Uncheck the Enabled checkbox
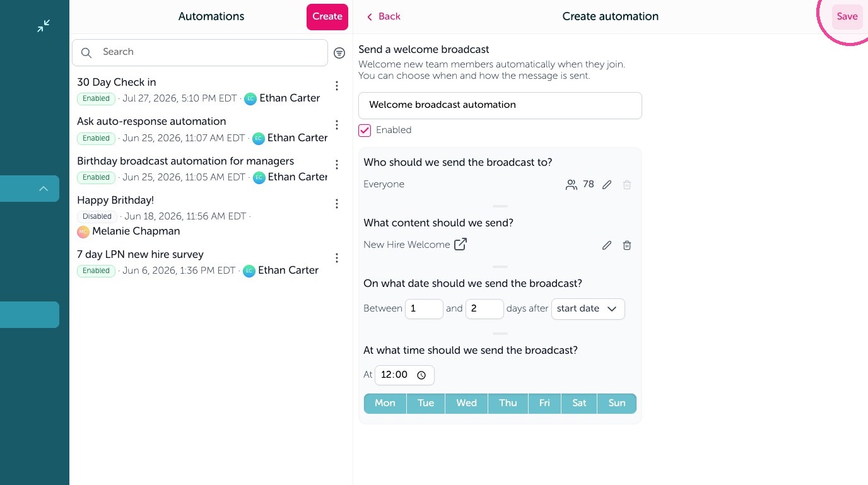The width and height of the screenshot is (868, 485). pos(365,131)
